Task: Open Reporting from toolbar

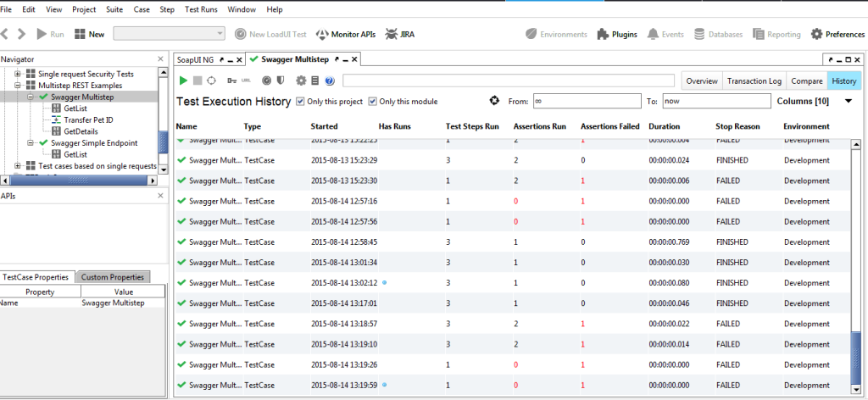Action: point(776,34)
